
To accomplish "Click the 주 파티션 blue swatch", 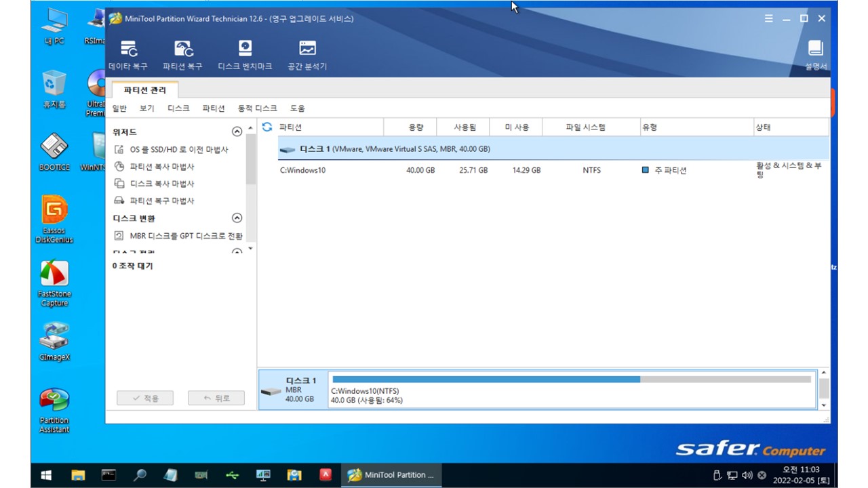I will tap(646, 170).
